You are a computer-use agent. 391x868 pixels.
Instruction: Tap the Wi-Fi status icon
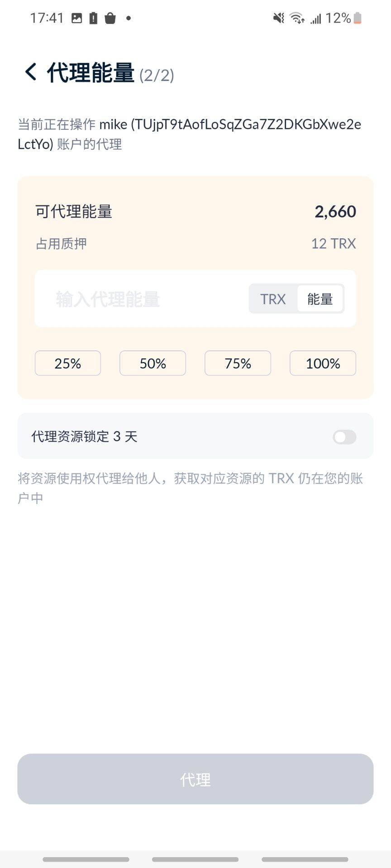pyautogui.click(x=297, y=18)
